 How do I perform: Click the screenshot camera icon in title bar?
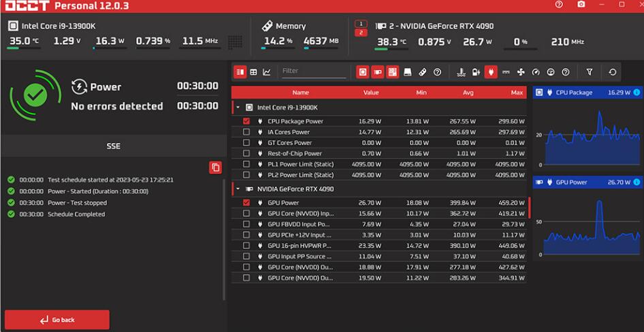(x=581, y=5)
